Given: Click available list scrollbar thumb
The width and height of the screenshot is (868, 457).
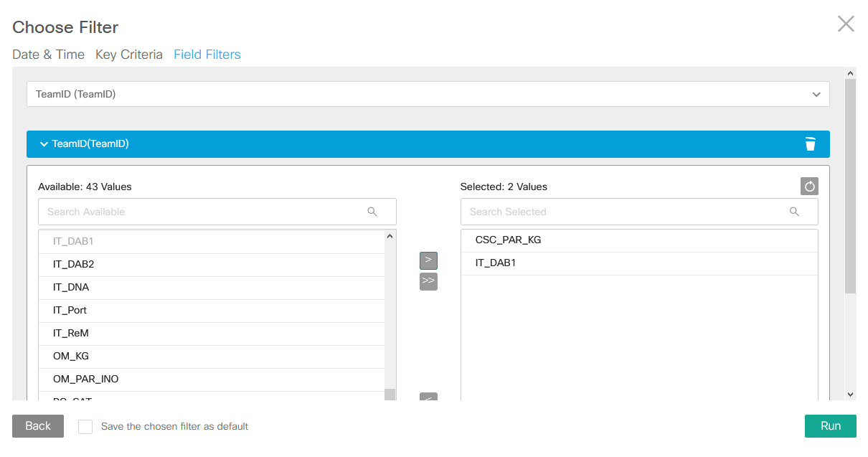Looking at the screenshot, I should (390, 394).
